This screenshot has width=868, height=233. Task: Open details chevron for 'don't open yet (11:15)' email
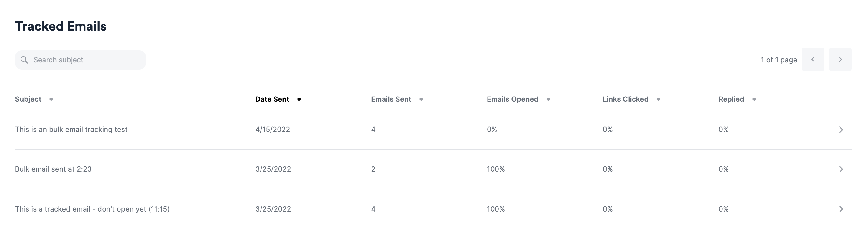[x=841, y=209]
